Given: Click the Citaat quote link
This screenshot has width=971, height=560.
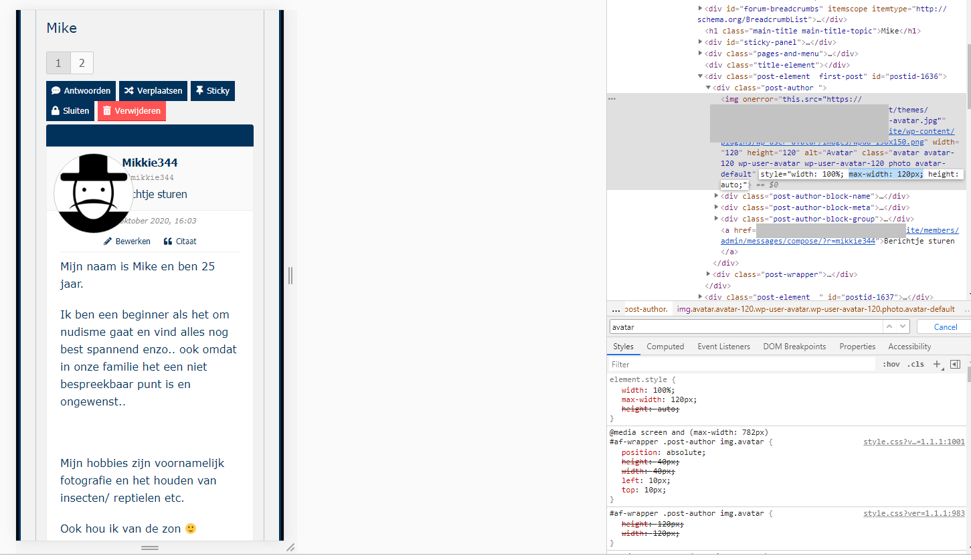Looking at the screenshot, I should click(x=179, y=242).
